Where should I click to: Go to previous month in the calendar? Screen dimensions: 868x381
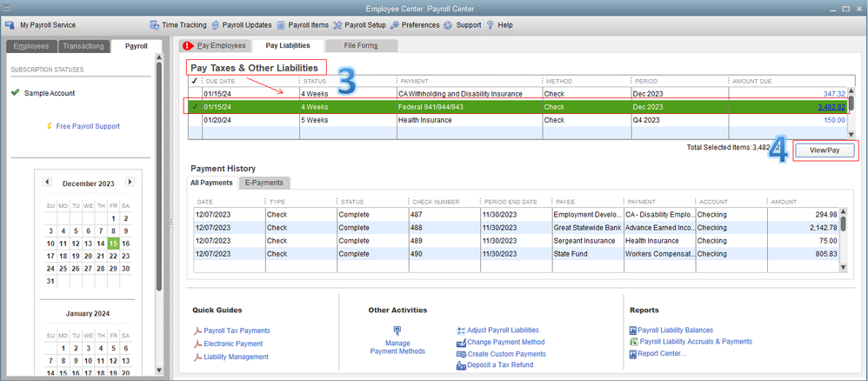(47, 183)
